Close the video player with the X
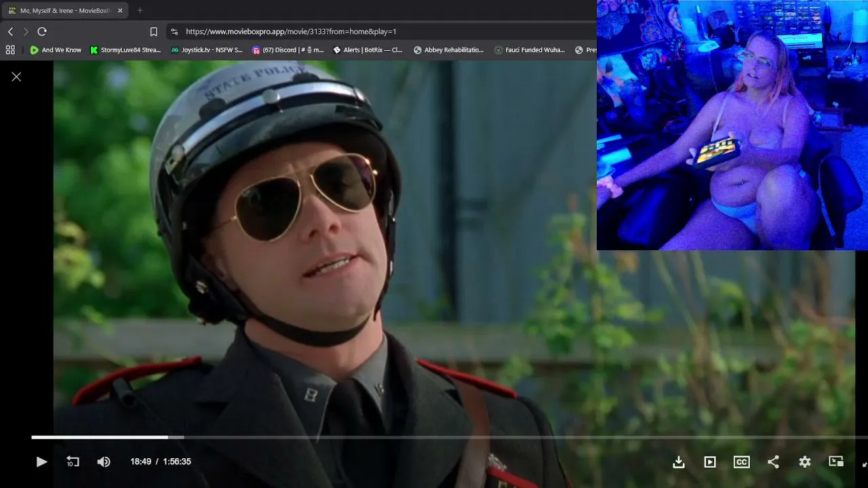The width and height of the screenshot is (868, 488). tap(16, 77)
